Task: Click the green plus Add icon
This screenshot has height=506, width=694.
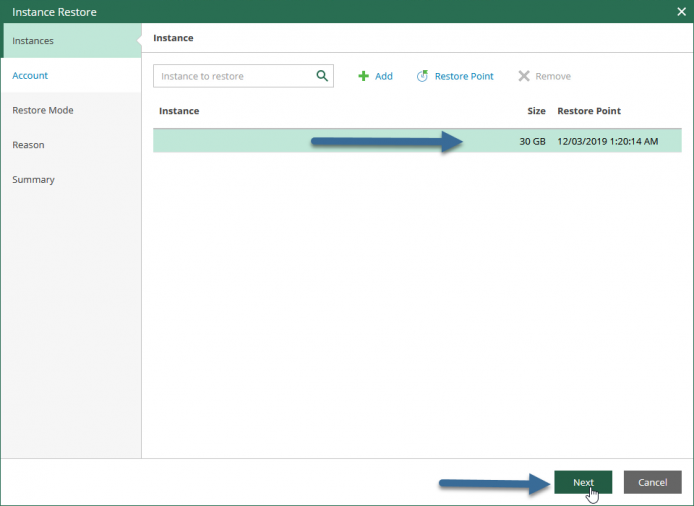Action: (363, 76)
